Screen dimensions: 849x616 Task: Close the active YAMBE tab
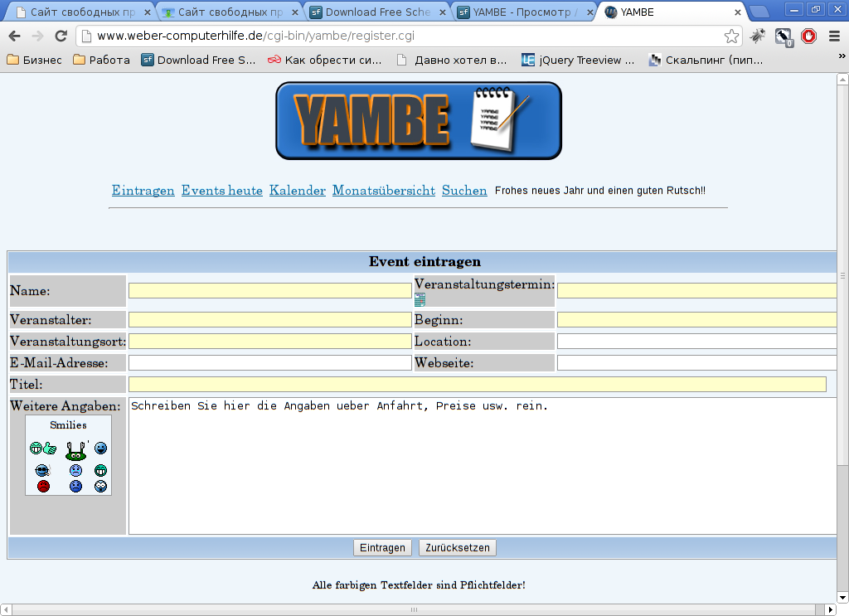pos(737,12)
